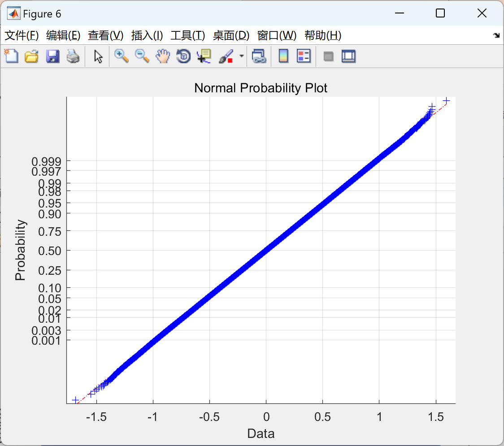Activate the Zoom In magnifier tool
This screenshot has height=446, width=504.
[x=122, y=56]
